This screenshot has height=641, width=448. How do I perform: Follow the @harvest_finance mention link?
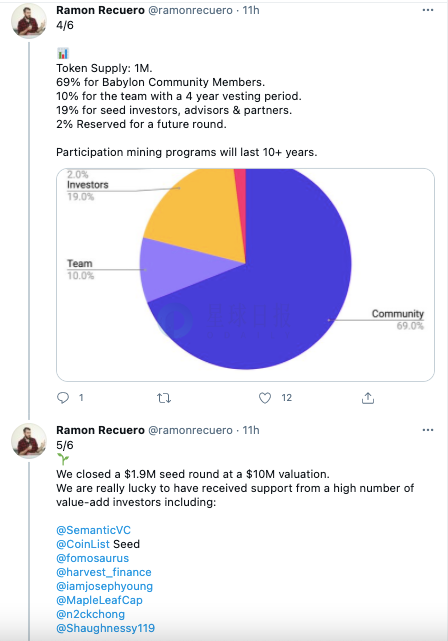tap(104, 572)
